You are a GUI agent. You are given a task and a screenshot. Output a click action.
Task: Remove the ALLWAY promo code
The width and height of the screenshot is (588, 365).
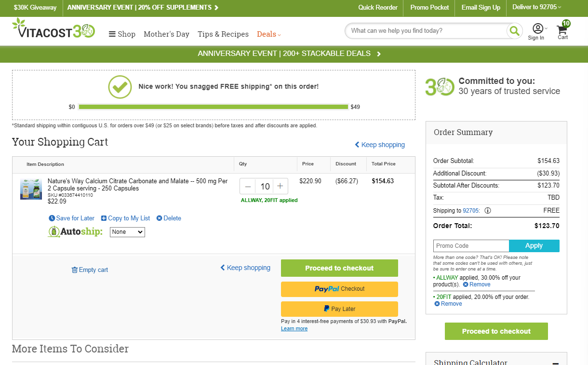pos(477,284)
